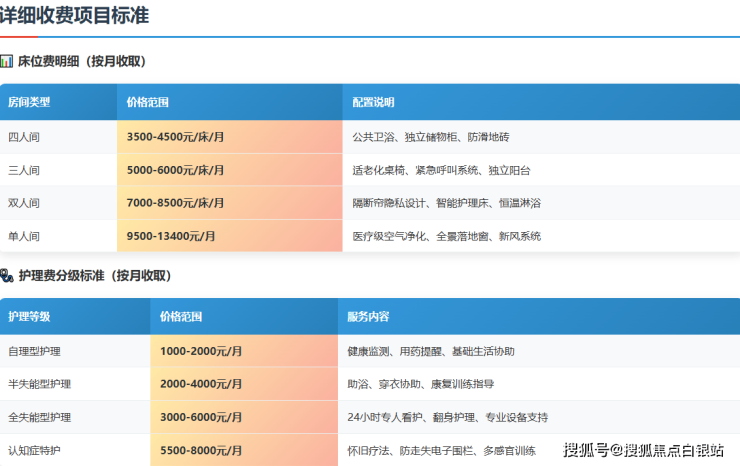Click the 房间类型 column header
The image size is (740, 466).
pos(29,102)
